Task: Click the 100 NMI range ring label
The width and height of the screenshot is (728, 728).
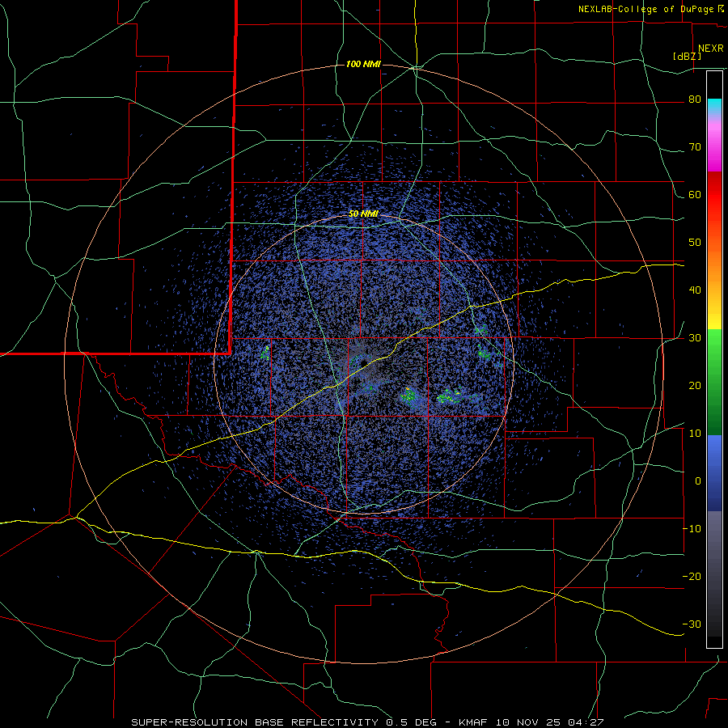Action: [x=363, y=64]
